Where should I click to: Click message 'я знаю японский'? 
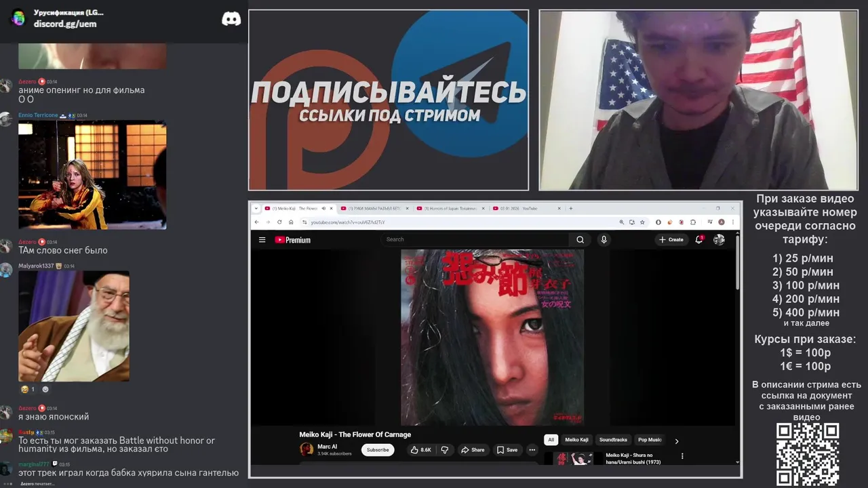pyautogui.click(x=54, y=417)
